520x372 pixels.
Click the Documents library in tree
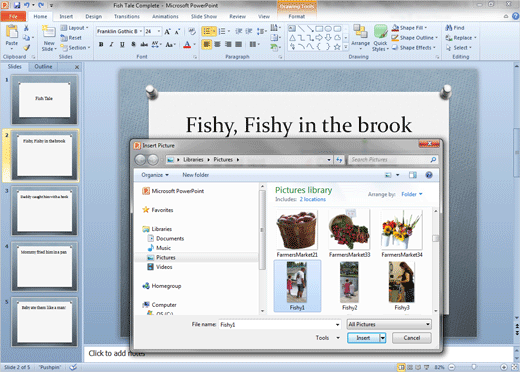(170, 239)
